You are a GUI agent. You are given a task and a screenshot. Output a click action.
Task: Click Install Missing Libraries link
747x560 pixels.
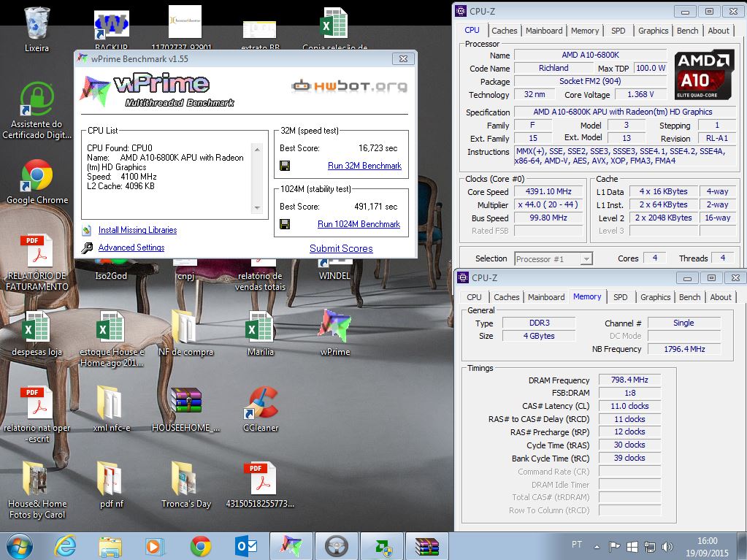pos(137,230)
